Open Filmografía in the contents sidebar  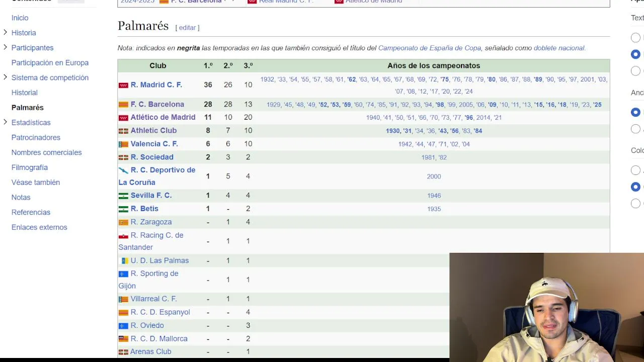(30, 167)
